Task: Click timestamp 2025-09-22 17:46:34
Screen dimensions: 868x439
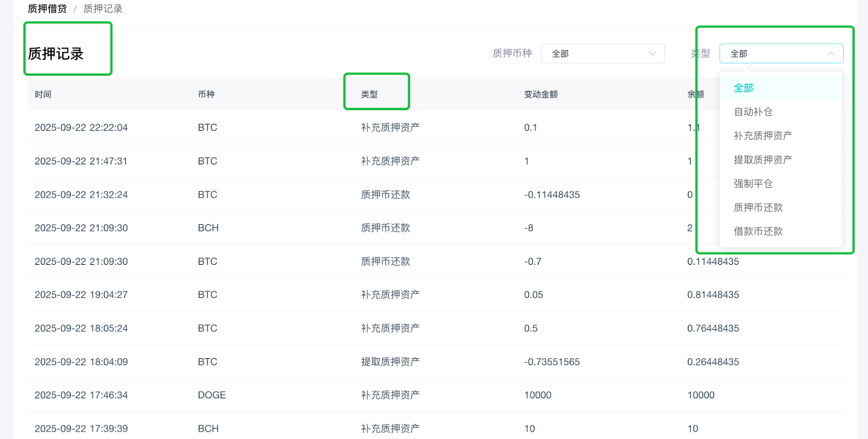Action: (x=81, y=395)
